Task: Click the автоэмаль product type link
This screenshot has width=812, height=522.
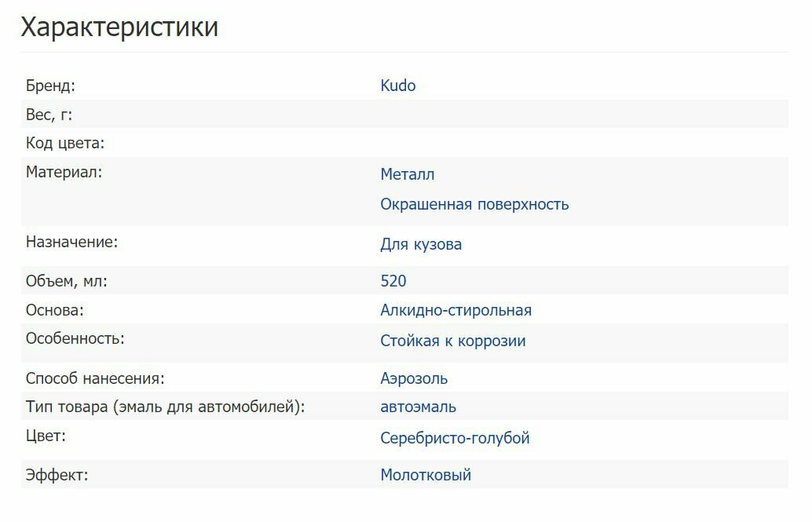Action: coord(418,407)
